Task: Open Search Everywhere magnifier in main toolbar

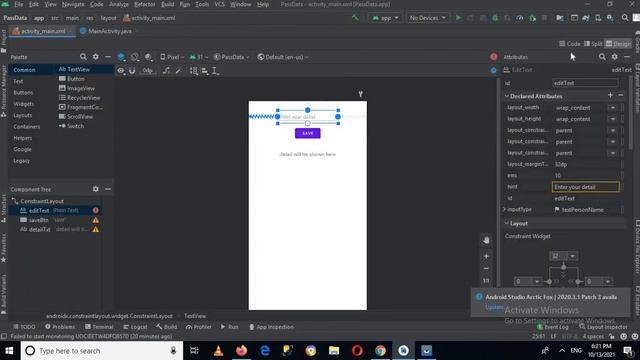Action: (x=625, y=18)
